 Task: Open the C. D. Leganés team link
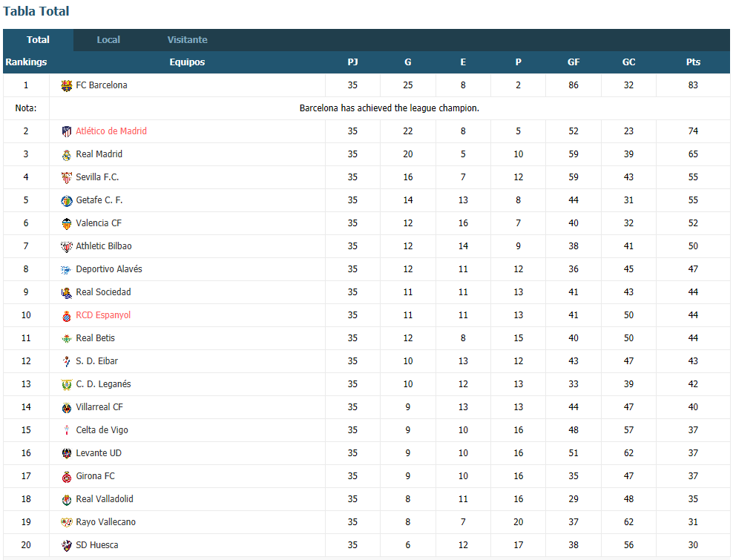pyautogui.click(x=103, y=384)
